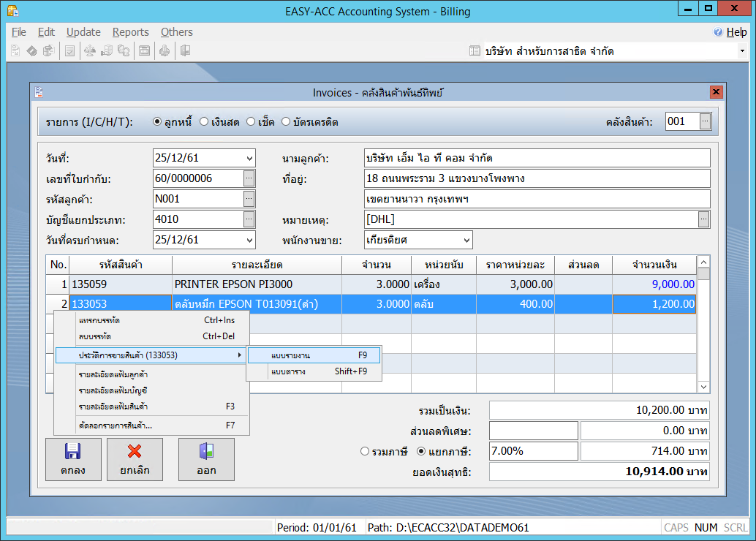Click the red X cancel (ยกเลิก) button

click(135, 458)
